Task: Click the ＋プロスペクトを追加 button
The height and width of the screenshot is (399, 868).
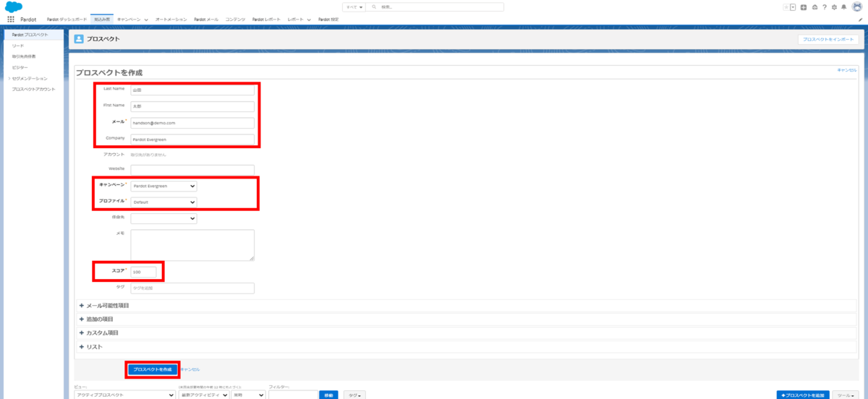Action: pos(803,395)
